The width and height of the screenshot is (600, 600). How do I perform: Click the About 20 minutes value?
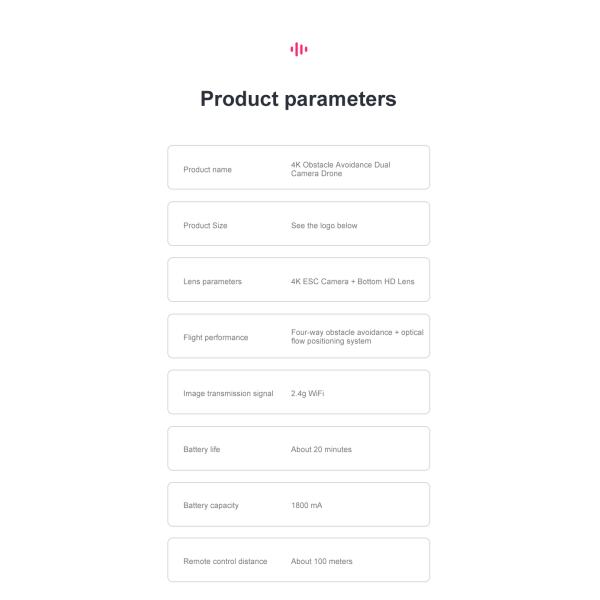tap(321, 450)
